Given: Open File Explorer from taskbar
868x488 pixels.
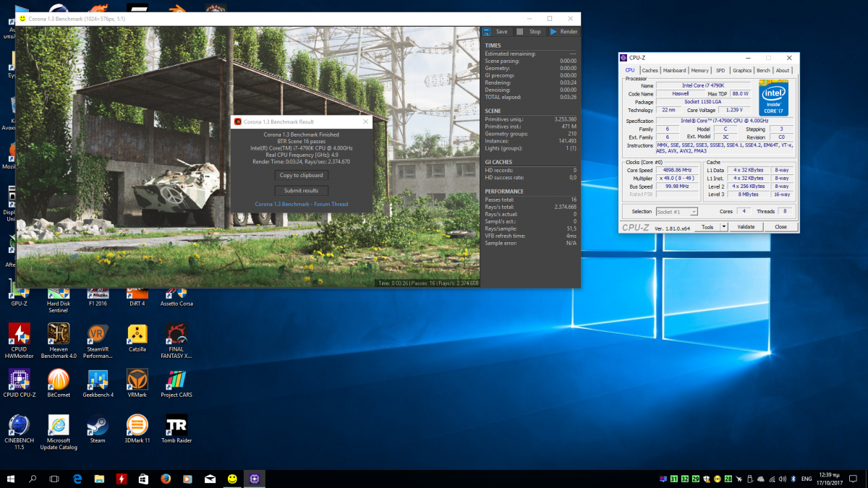Looking at the screenshot, I should click(x=100, y=479).
